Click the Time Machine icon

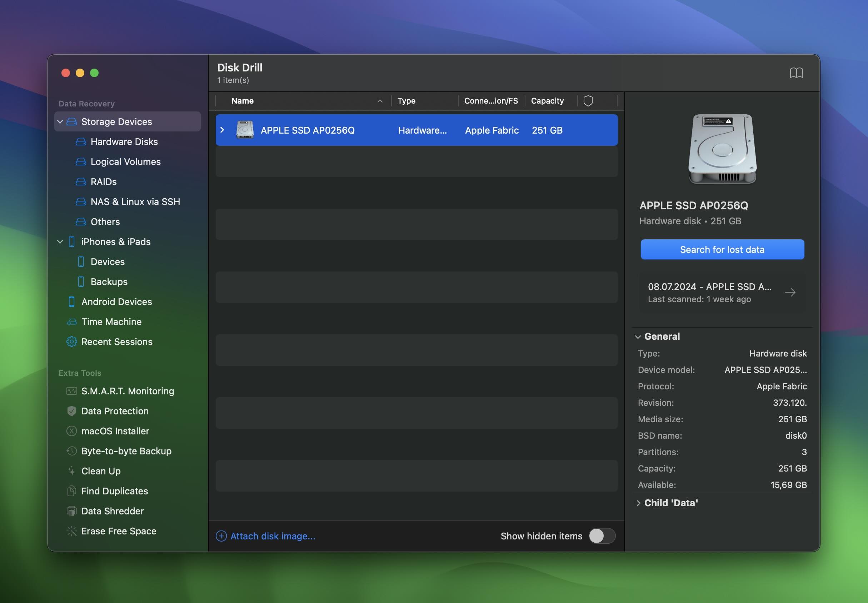point(71,322)
